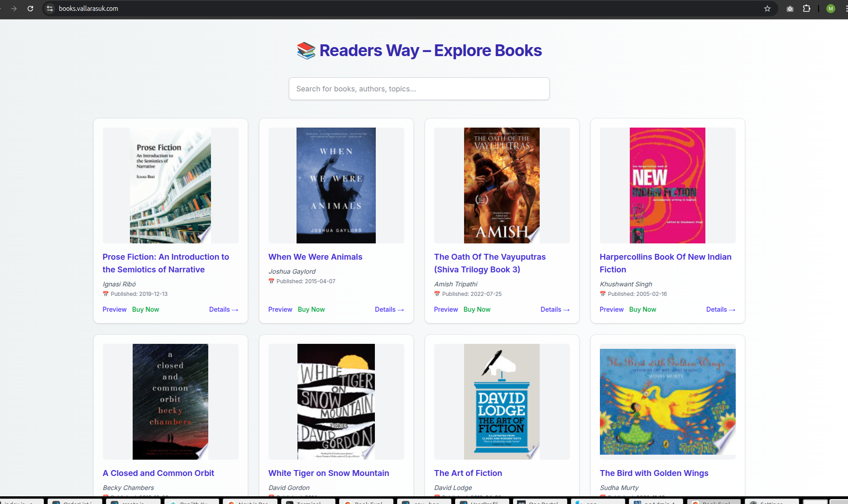Reload the page with the refresh icon

point(30,9)
